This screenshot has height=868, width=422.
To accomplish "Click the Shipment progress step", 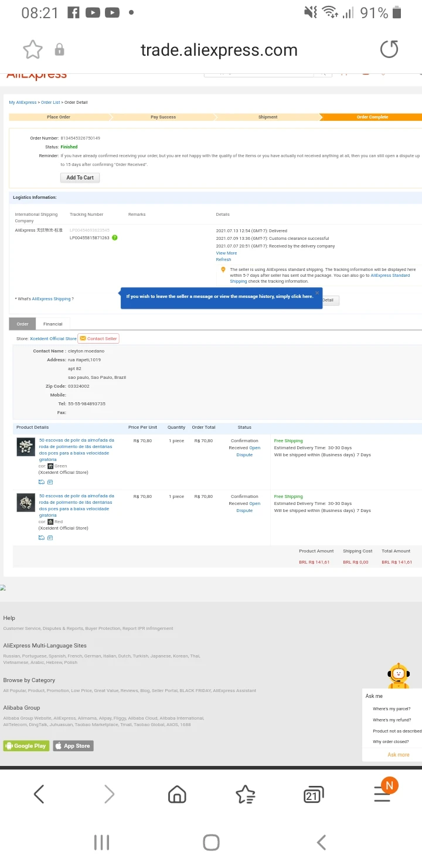I will (x=268, y=117).
